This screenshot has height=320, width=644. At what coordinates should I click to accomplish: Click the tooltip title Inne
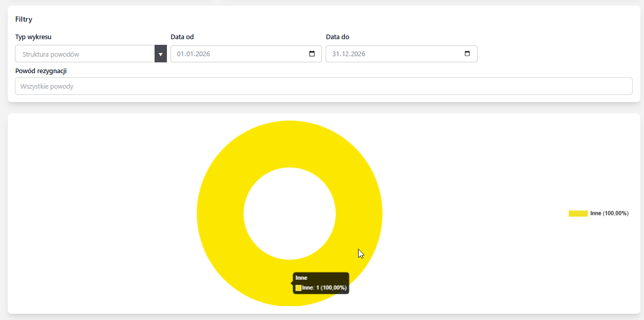(x=301, y=278)
